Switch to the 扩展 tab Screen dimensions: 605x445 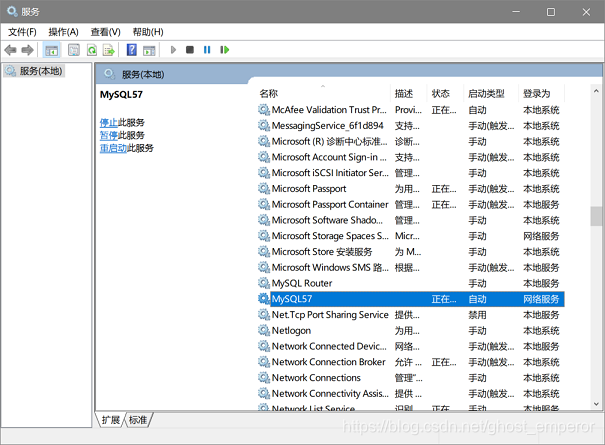[111, 420]
